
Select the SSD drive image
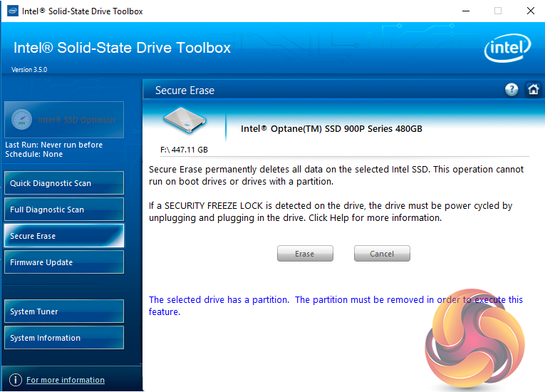(185, 120)
